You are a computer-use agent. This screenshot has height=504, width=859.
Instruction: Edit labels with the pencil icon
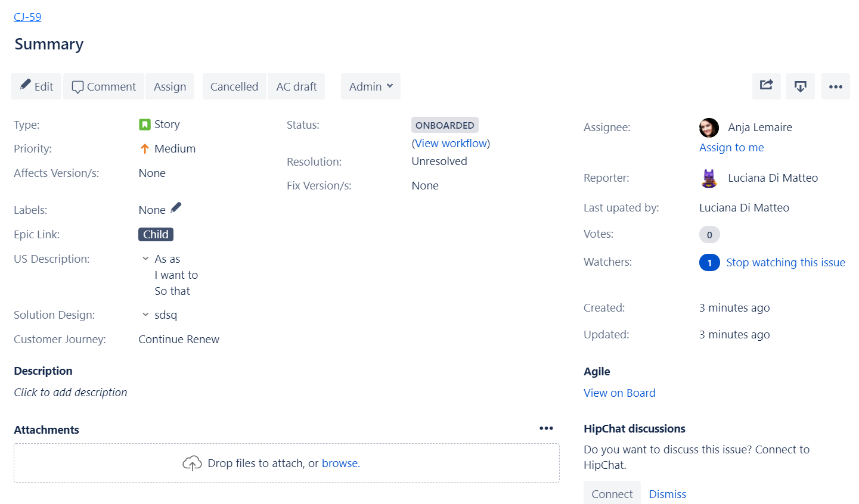tap(176, 207)
